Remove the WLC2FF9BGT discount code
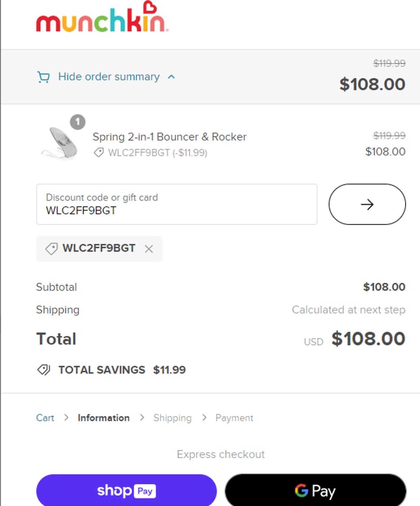420x506 pixels. tap(149, 249)
